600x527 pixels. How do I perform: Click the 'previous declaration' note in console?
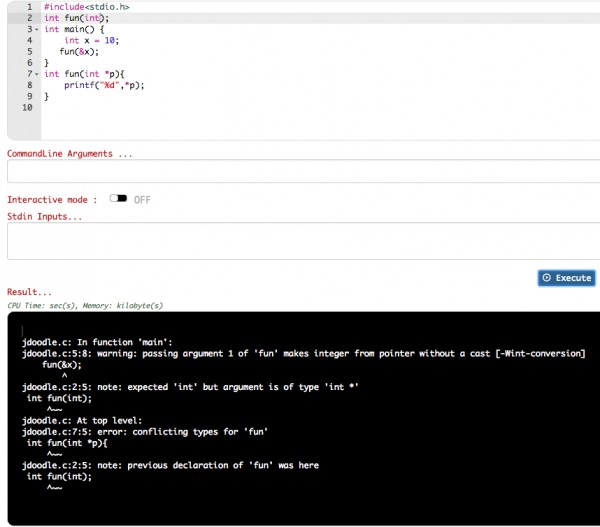click(171, 465)
